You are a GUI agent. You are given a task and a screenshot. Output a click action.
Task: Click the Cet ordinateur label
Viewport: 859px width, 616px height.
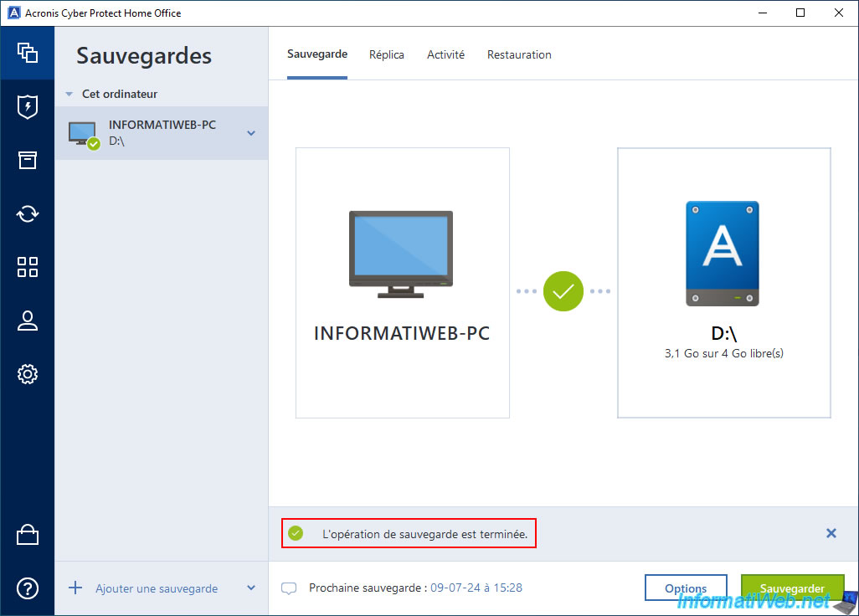(120, 95)
